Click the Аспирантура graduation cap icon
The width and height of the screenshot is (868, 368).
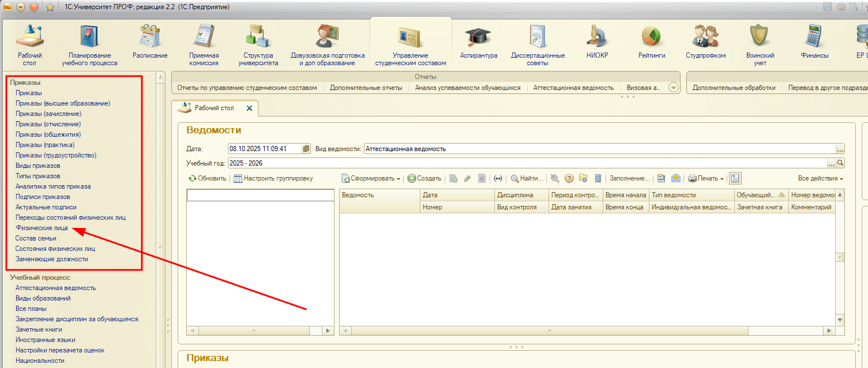(x=478, y=36)
